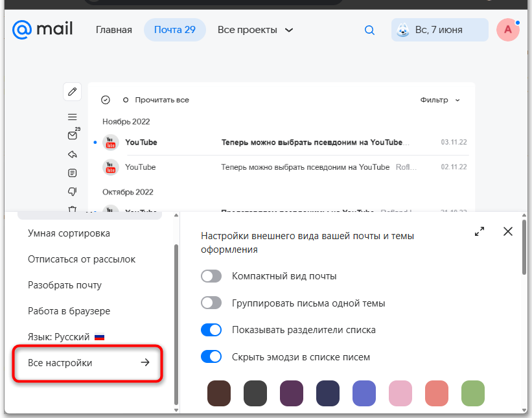
Task: Pick the brown theme color swatch
Action: click(x=219, y=393)
